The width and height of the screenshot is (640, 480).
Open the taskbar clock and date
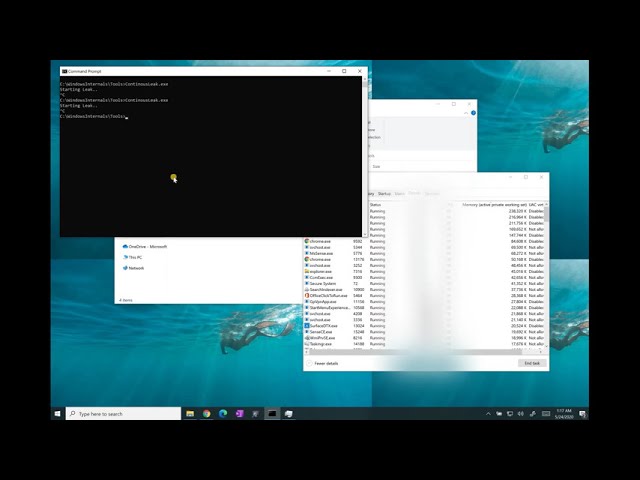tap(564, 413)
